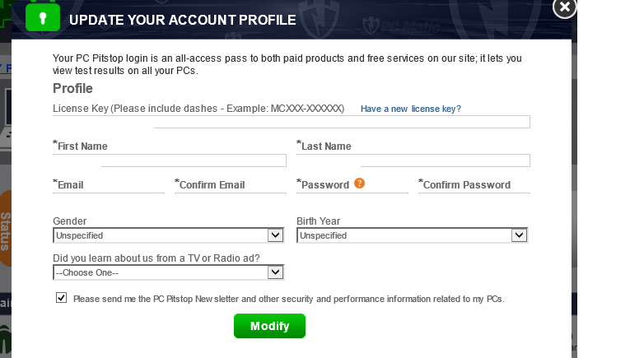Close the account profile dialog
The width and height of the screenshot is (644, 358).
click(x=564, y=7)
